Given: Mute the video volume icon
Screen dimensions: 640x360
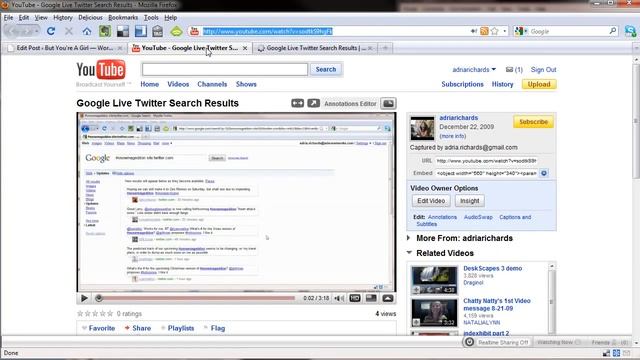Looking at the screenshot, I should [x=339, y=298].
